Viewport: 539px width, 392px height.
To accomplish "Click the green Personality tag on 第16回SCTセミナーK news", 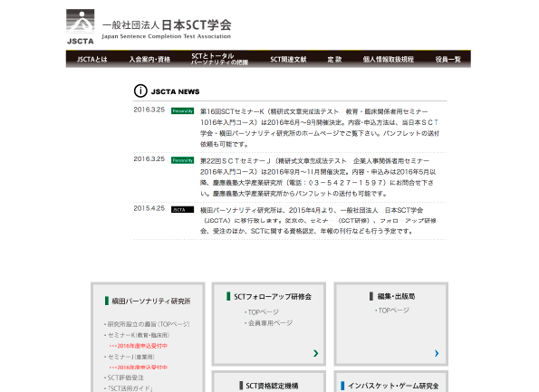I will coord(182,111).
